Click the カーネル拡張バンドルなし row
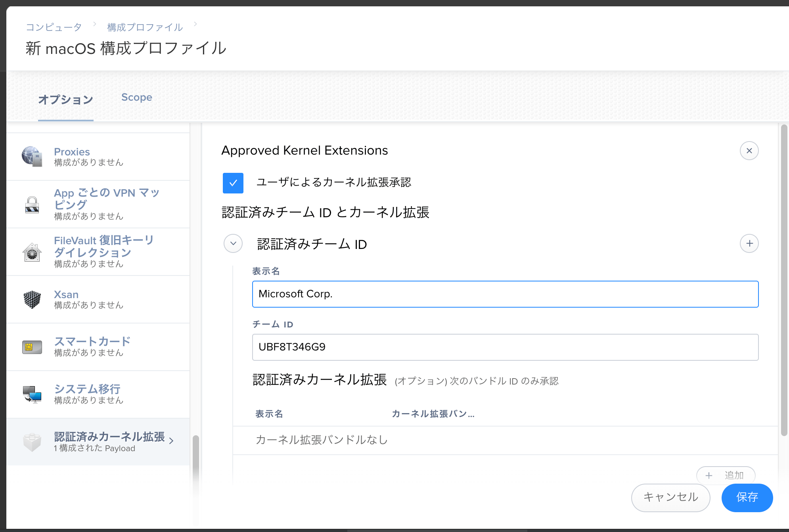The image size is (789, 532). [505, 440]
